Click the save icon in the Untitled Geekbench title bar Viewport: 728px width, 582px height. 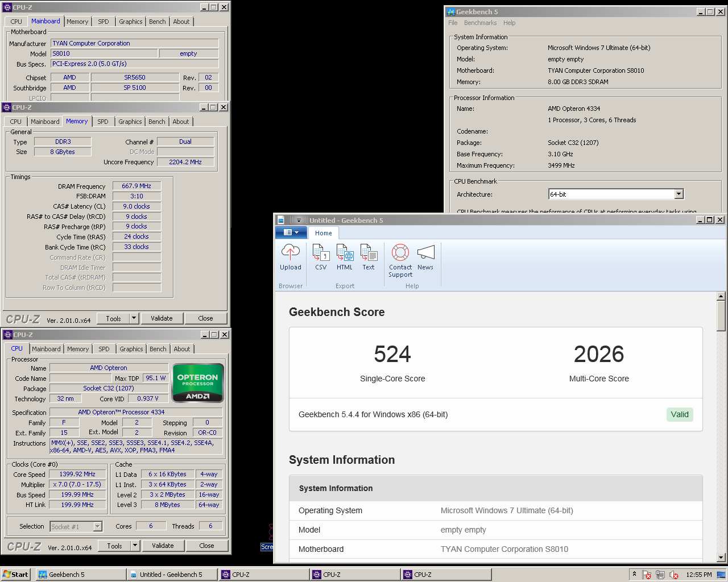(281, 221)
